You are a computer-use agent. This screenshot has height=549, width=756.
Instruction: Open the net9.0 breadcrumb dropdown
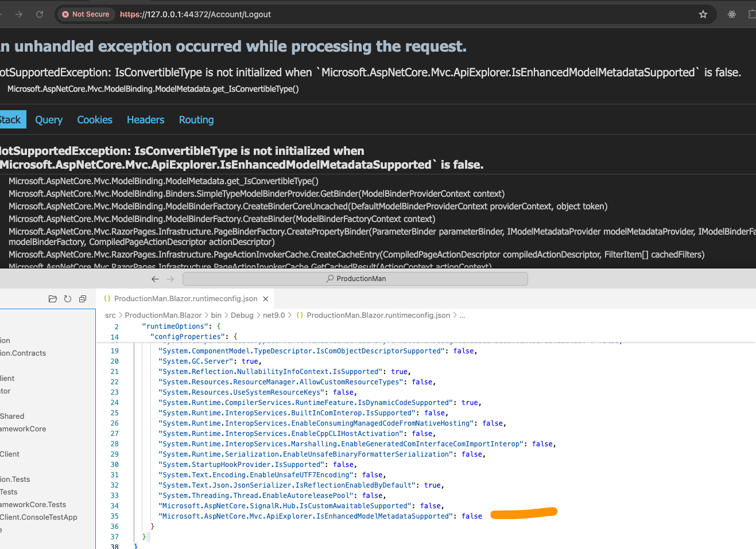pyautogui.click(x=274, y=316)
